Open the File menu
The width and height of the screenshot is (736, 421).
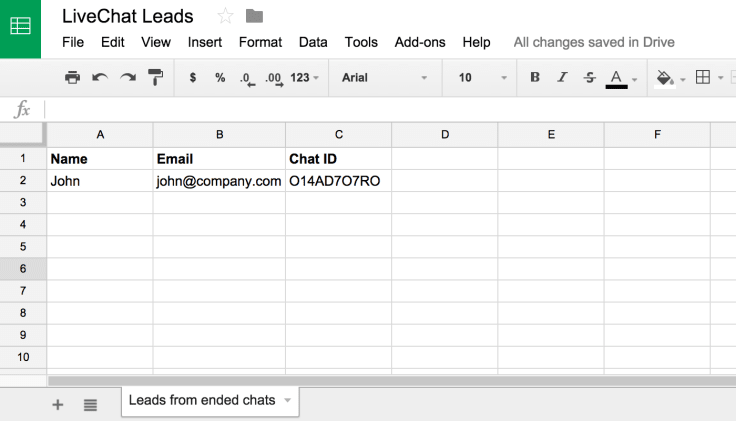click(73, 42)
